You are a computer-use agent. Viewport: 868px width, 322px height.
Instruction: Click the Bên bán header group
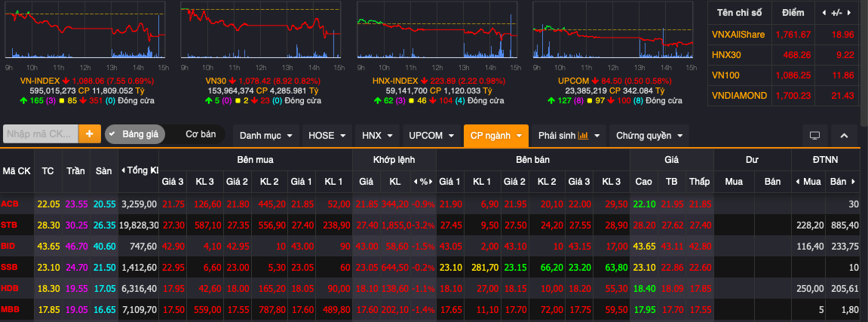pyautogui.click(x=533, y=160)
